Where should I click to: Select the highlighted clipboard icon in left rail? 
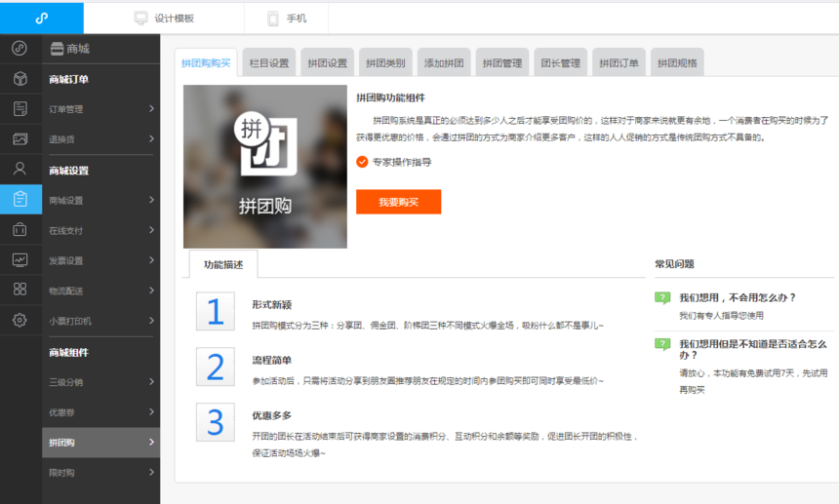pos(20,199)
